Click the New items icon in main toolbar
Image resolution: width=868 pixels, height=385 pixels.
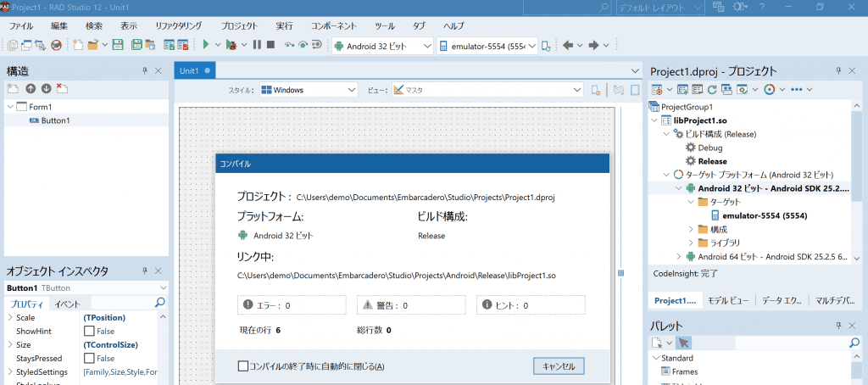click(x=78, y=46)
